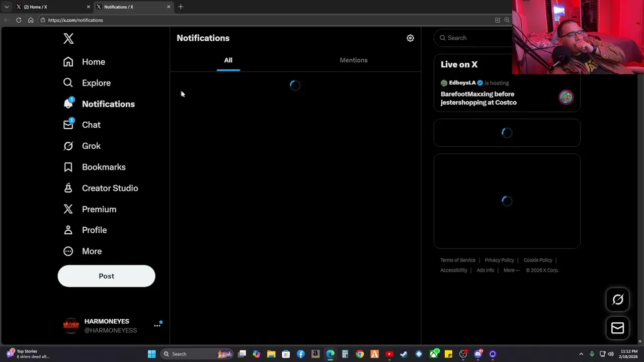
Task: Close the Notifications / X browser tab
Action: 169,7
